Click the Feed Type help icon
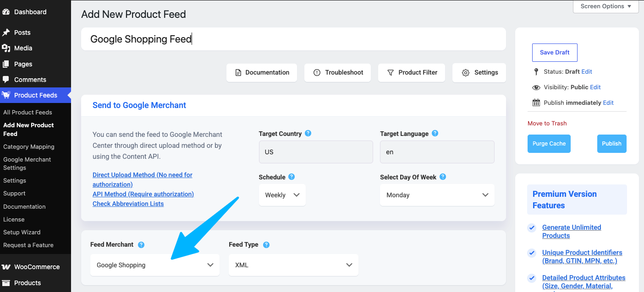 (x=266, y=245)
